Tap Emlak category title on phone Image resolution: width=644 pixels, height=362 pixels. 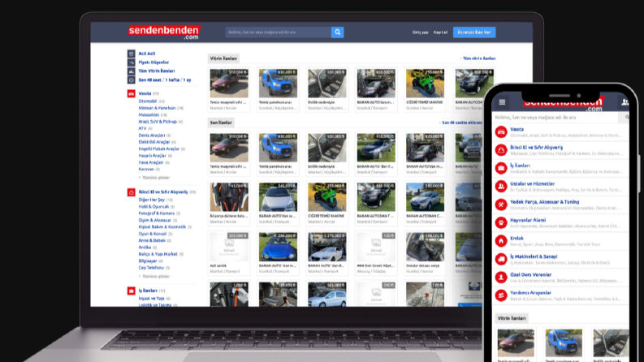click(516, 238)
